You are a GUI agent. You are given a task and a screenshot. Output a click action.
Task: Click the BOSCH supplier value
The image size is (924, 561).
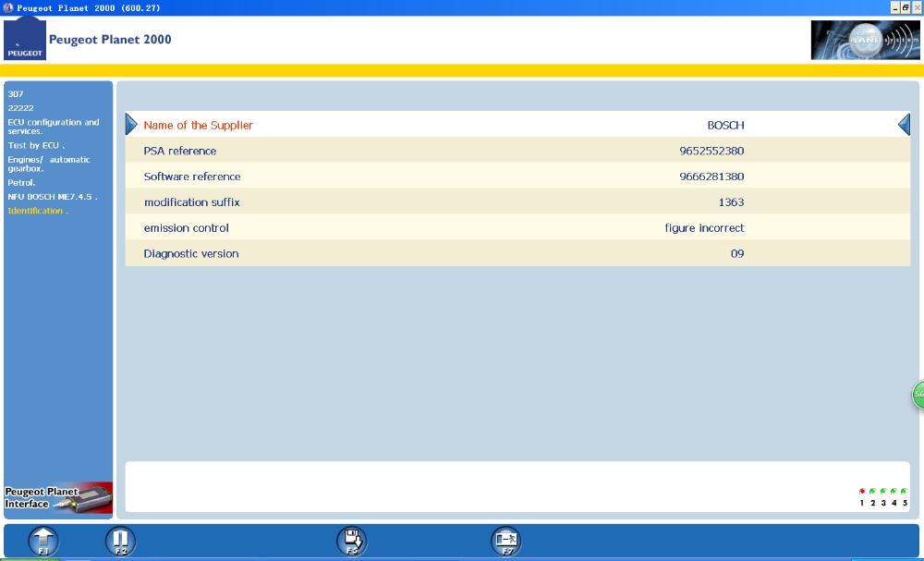(x=725, y=125)
